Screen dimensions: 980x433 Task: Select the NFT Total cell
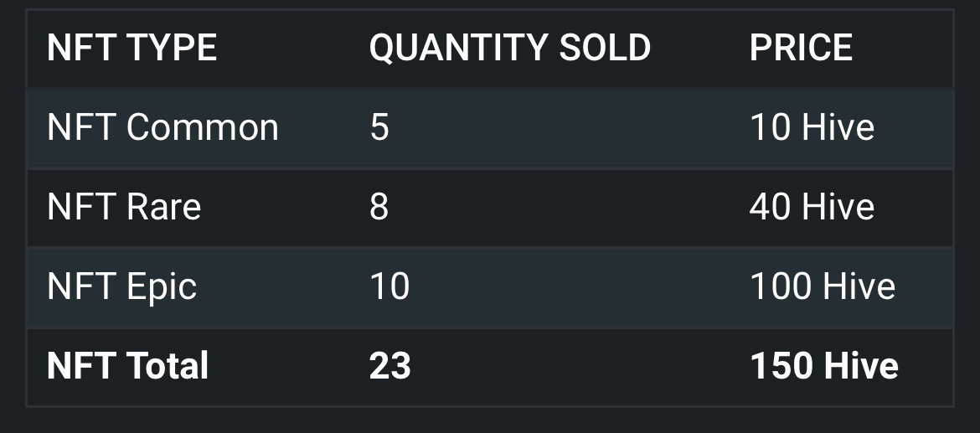(127, 366)
